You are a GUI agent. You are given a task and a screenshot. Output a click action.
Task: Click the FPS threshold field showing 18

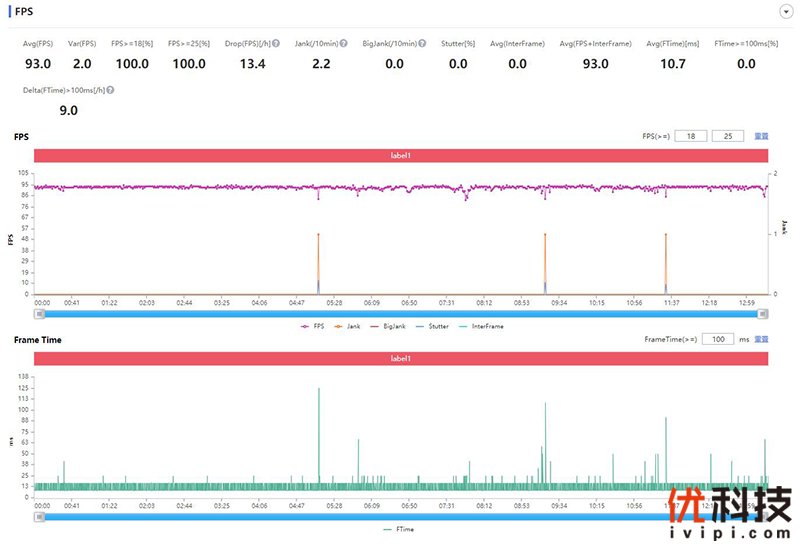point(690,135)
